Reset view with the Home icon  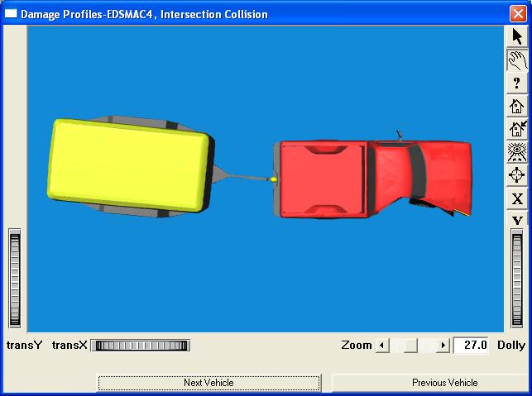[x=517, y=106]
